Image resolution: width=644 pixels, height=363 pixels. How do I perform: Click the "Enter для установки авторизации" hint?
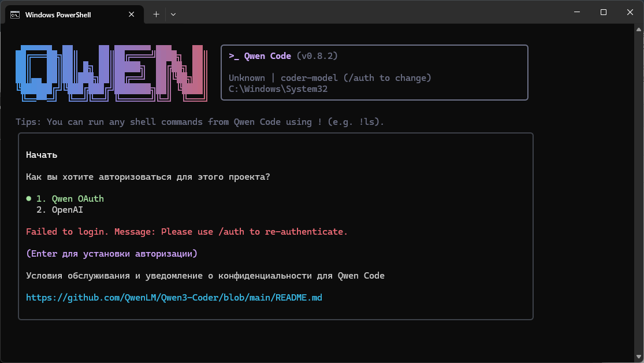coord(111,254)
